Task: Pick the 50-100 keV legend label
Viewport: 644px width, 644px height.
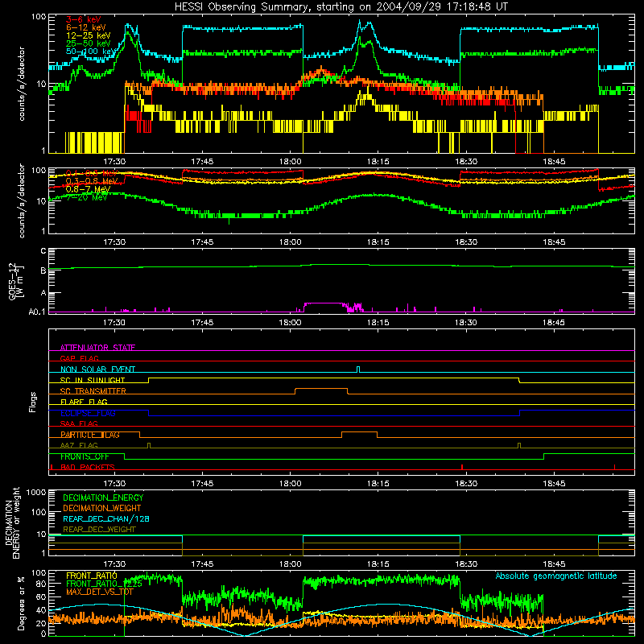Action: [91, 52]
